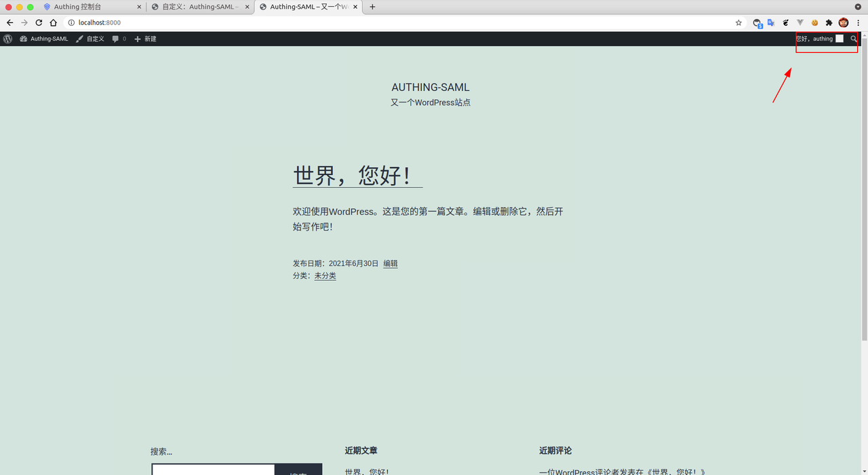The width and height of the screenshot is (868, 475).
Task: Open the comments bubble in admin bar
Action: (119, 39)
